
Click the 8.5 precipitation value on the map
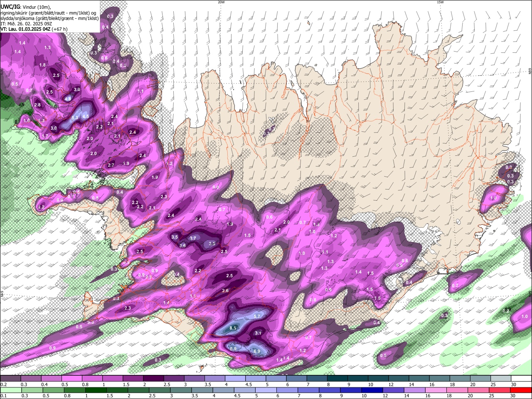233,328
